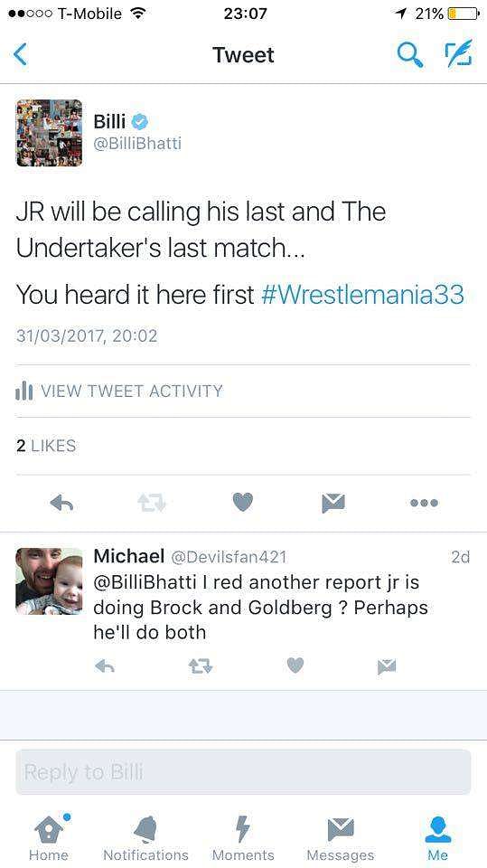Compose a new tweet with quill icon
Viewport: 487px width, 868px height.
tap(459, 53)
